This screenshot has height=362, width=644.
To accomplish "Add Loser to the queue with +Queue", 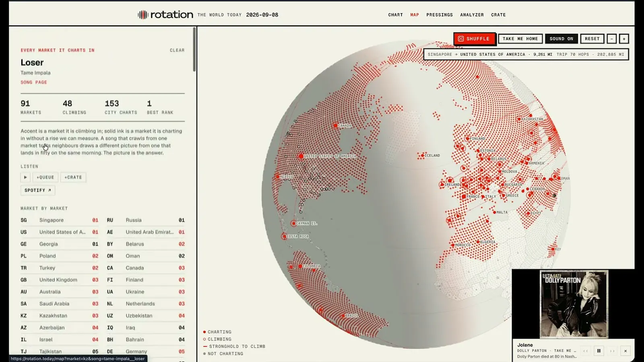I will pyautogui.click(x=45, y=177).
